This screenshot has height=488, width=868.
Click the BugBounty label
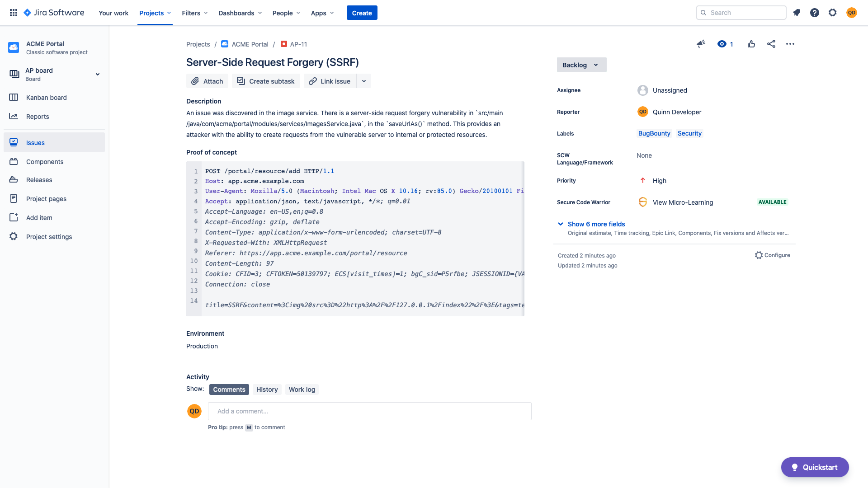click(654, 133)
